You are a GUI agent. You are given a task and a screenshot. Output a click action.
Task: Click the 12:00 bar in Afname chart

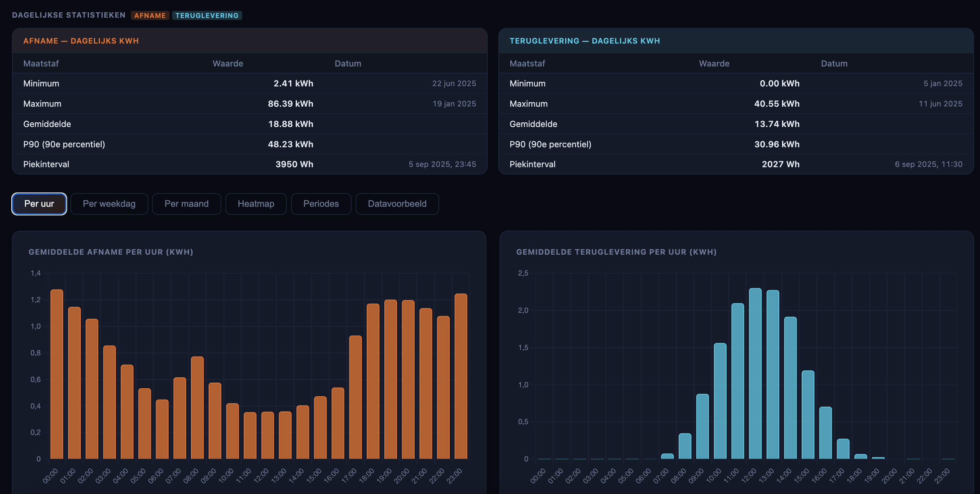267,435
